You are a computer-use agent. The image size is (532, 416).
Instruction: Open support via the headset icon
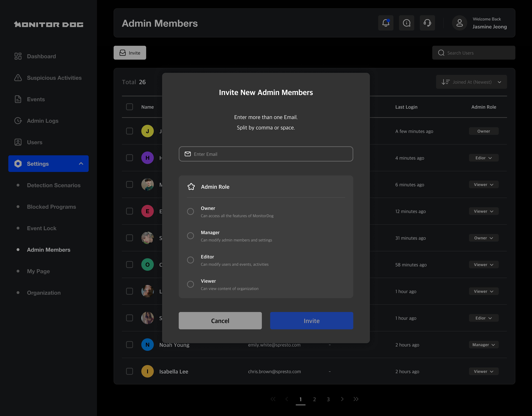coord(427,23)
